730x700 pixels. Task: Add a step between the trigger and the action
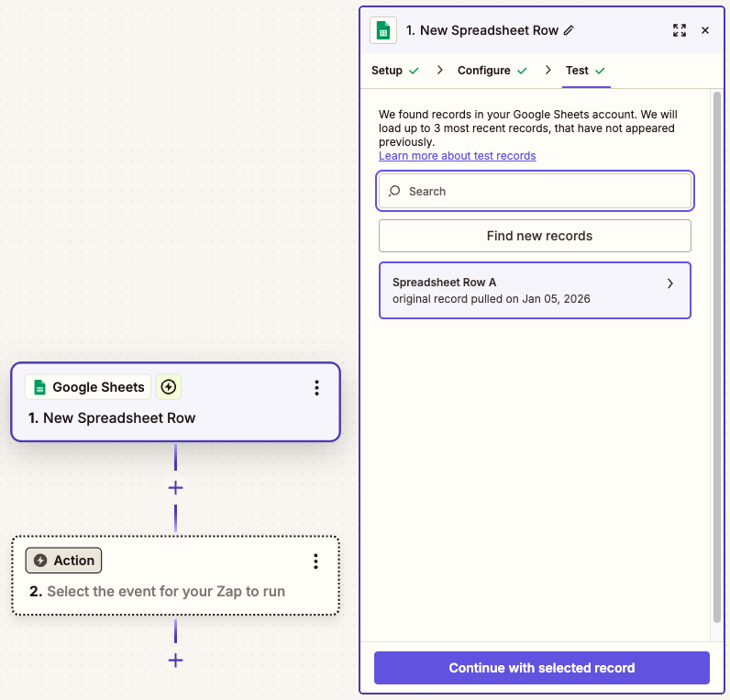pyautogui.click(x=175, y=488)
